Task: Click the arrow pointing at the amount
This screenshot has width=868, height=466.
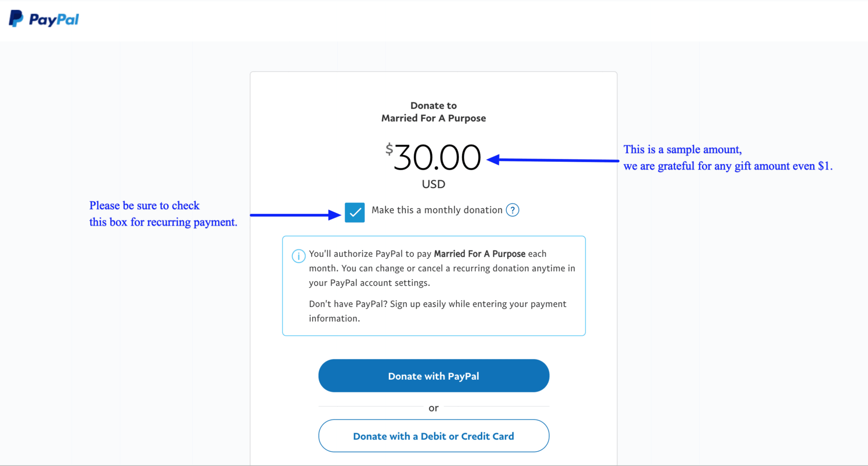Action: click(553, 160)
